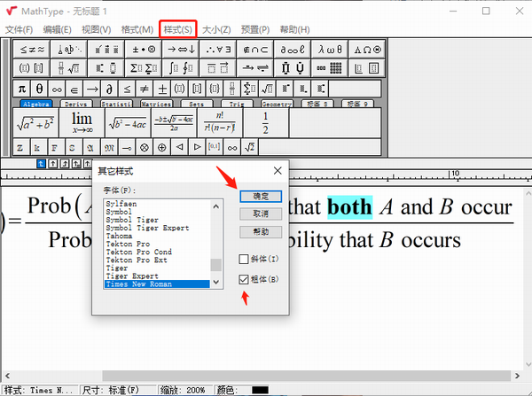532x396 pixels.
Task: Insert the quadratic formula expression
Action: (174, 123)
